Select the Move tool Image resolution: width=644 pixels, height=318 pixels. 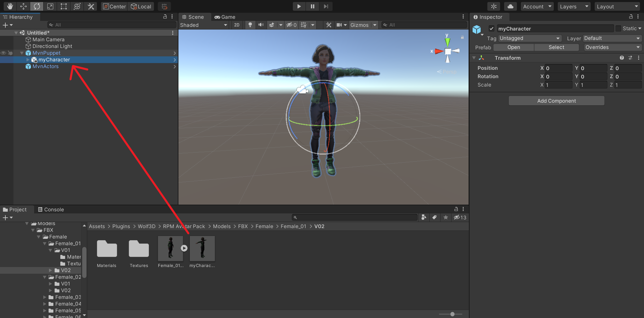point(23,6)
